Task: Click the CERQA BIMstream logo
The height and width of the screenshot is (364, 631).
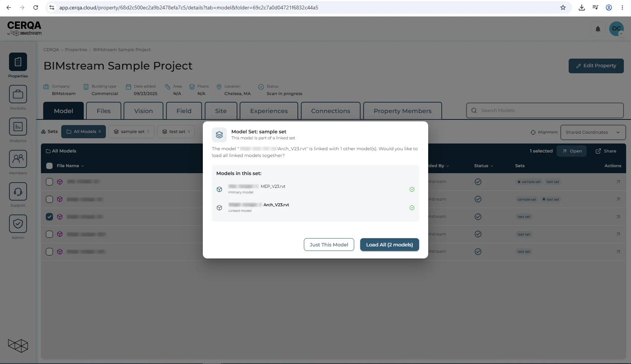Action: point(24,29)
